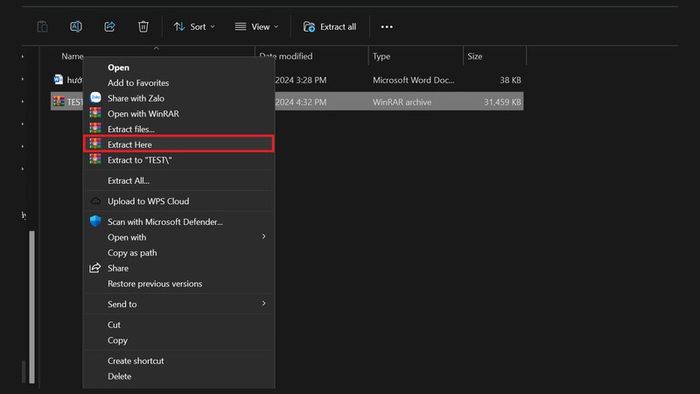Choose Extract Here
The height and width of the screenshot is (394, 700).
tap(179, 144)
